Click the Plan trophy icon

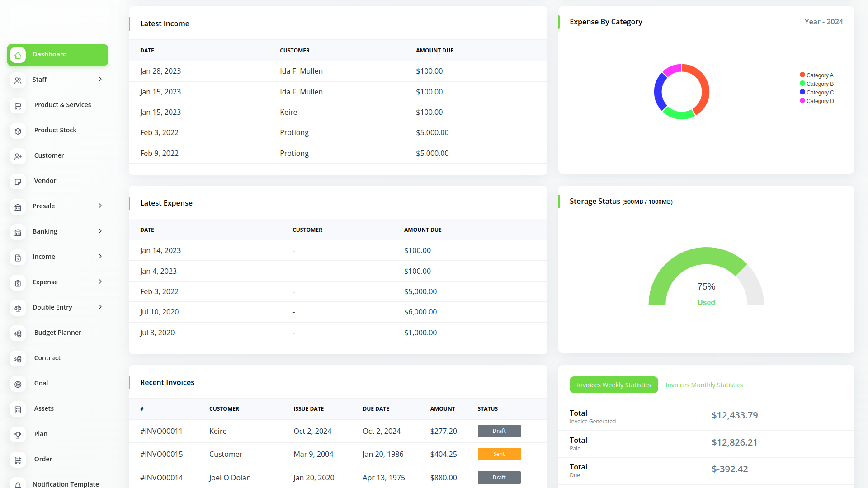(18, 435)
